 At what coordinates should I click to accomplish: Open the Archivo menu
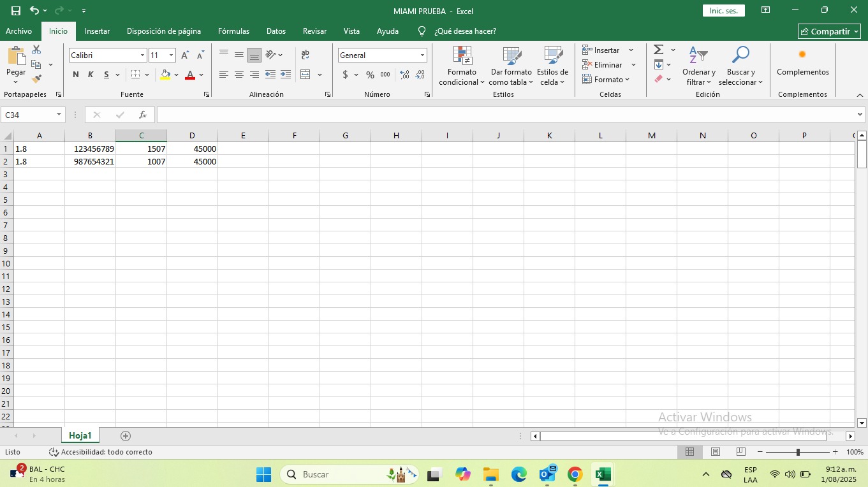(x=18, y=31)
